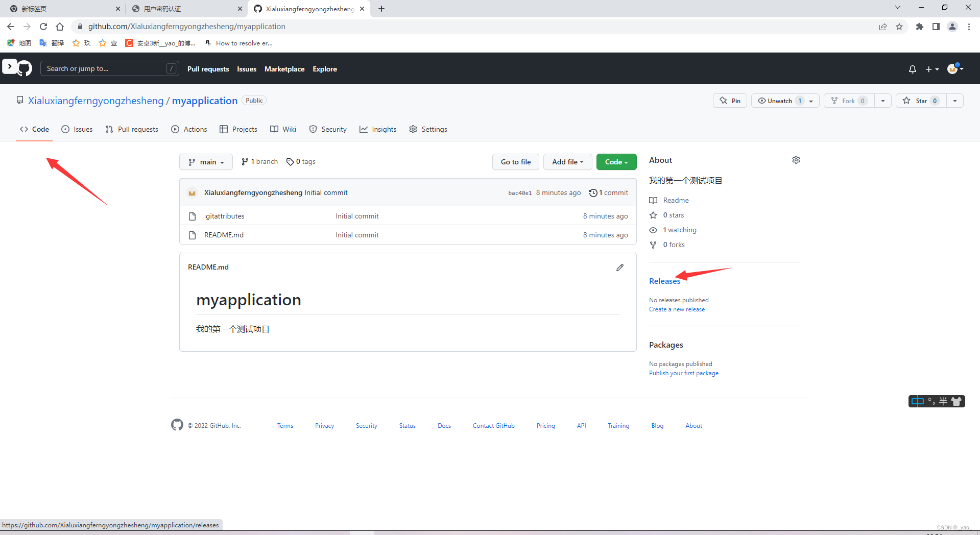Viewport: 980px width, 535px height.
Task: Click Create a new release
Action: coord(677,309)
